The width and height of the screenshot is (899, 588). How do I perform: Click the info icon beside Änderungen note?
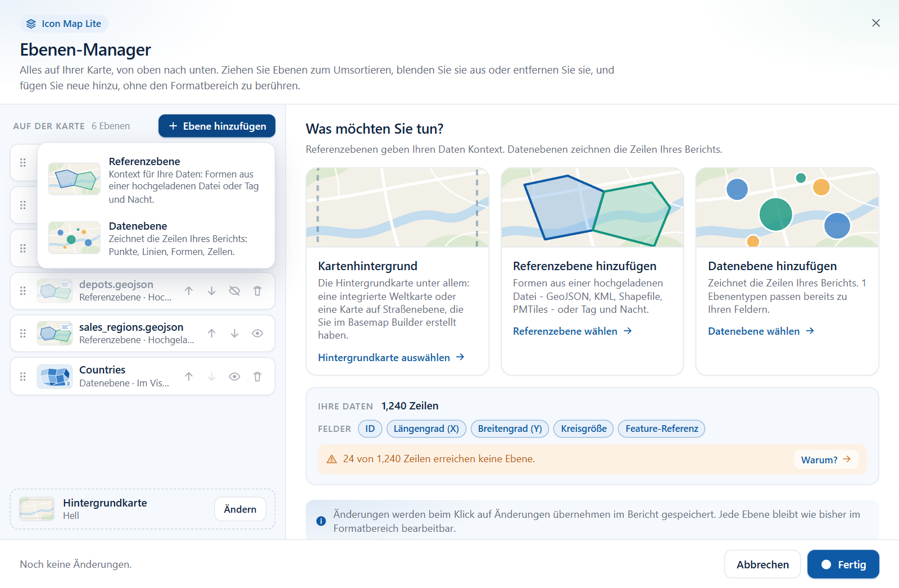point(321,521)
